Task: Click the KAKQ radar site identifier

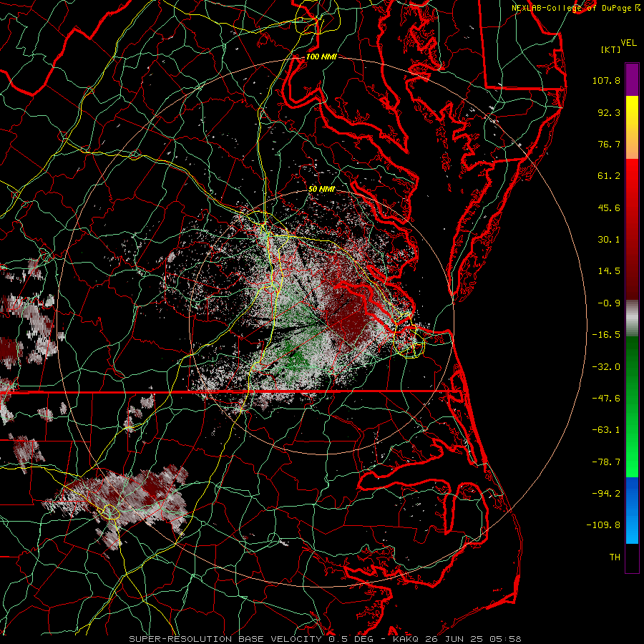Action: (406, 639)
